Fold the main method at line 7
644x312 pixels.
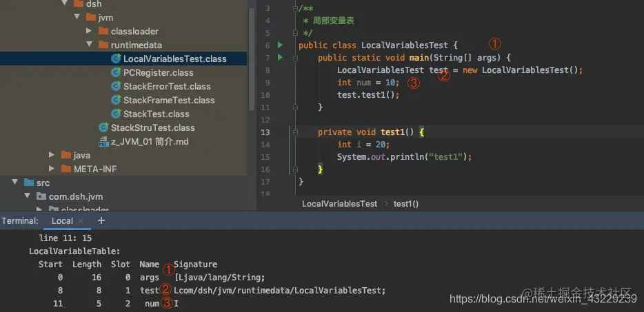coord(295,59)
